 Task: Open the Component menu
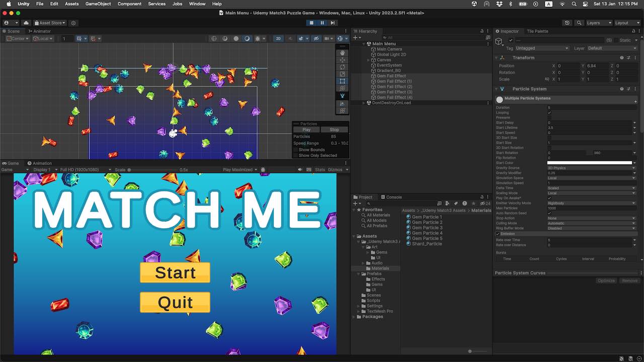tap(129, 4)
